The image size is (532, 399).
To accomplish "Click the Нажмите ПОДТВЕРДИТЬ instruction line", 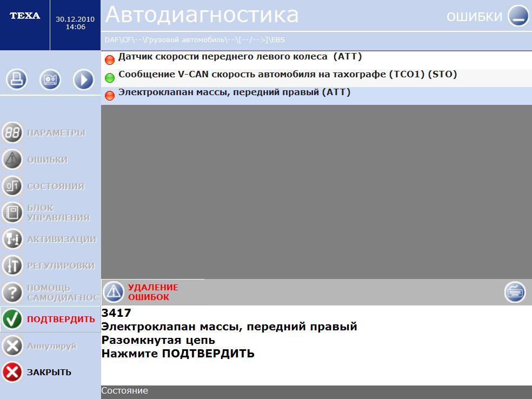I will coord(178,354).
